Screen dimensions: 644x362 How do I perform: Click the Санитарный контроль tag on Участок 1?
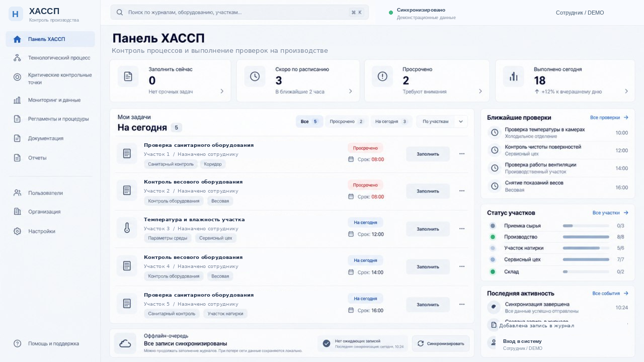(x=171, y=164)
